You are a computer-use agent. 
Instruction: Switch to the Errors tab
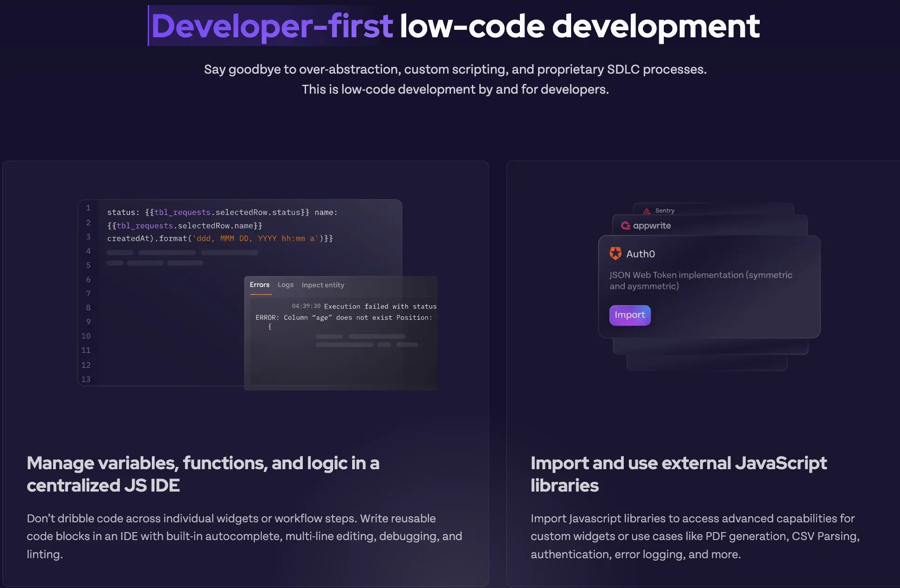click(x=259, y=285)
